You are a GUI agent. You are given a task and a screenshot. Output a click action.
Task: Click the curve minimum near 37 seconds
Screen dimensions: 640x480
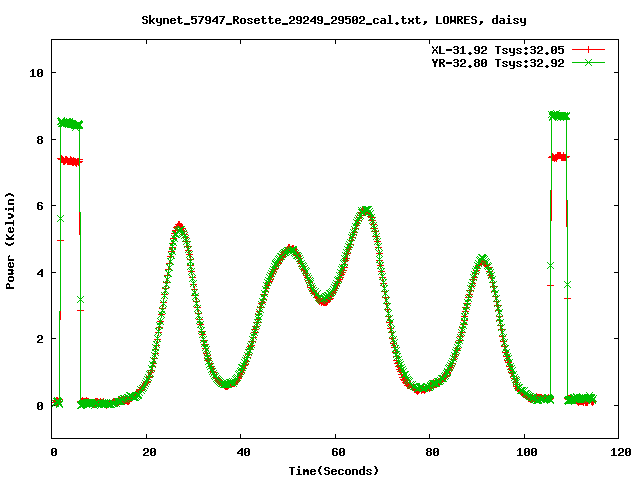227,383
